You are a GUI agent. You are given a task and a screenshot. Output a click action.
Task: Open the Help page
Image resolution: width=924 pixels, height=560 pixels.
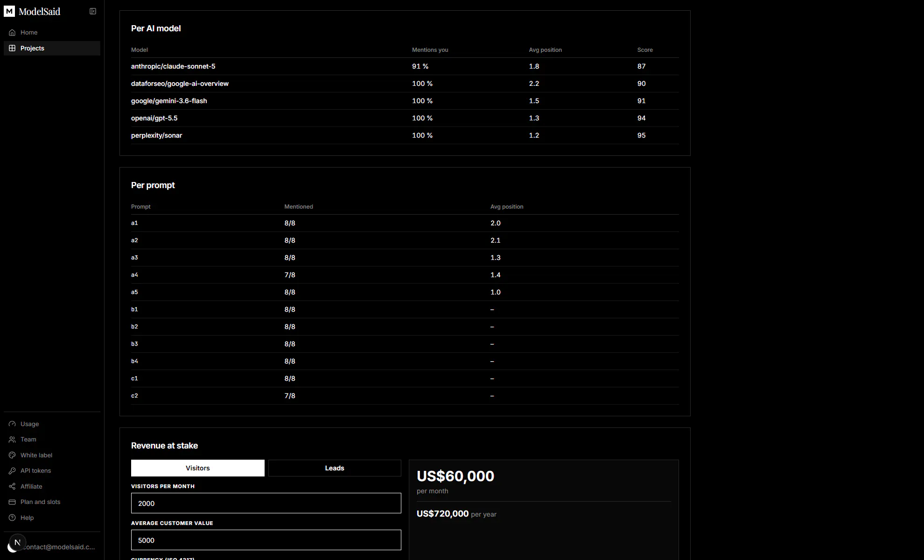pos(52,518)
